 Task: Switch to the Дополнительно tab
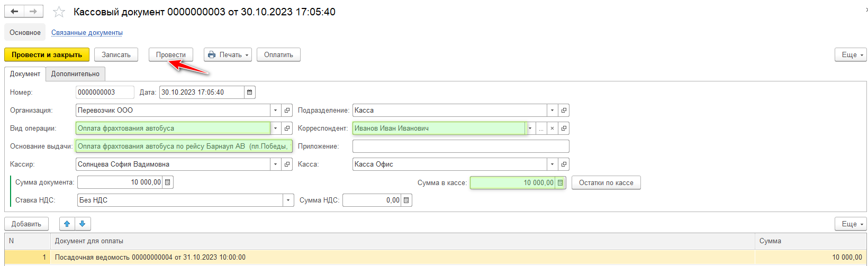coord(75,74)
